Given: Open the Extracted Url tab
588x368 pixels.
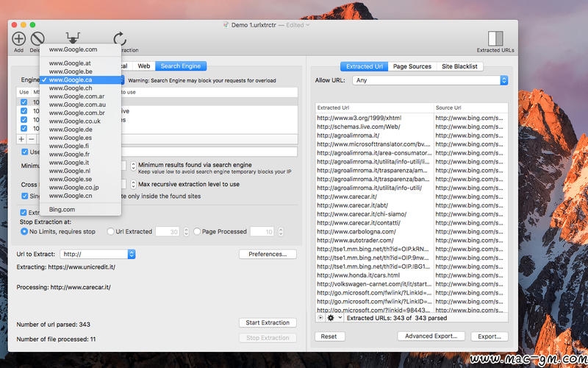Looking at the screenshot, I should click(364, 66).
